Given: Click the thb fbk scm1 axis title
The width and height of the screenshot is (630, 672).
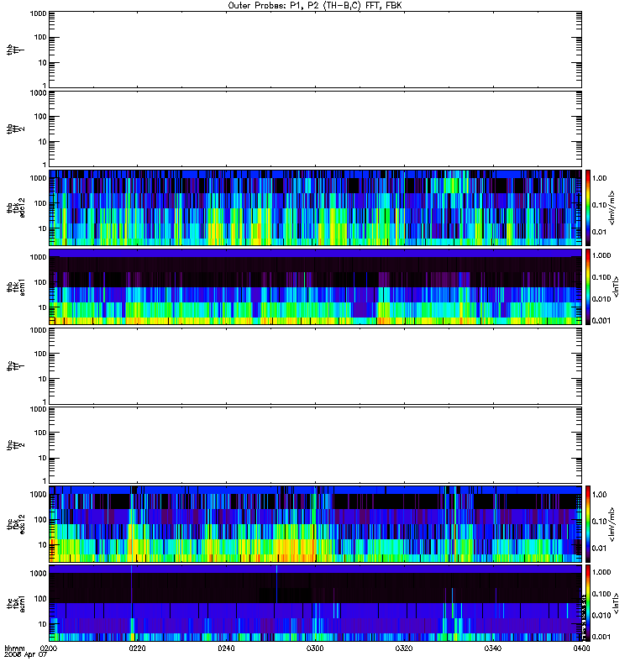Looking at the screenshot, I should coord(15,286).
